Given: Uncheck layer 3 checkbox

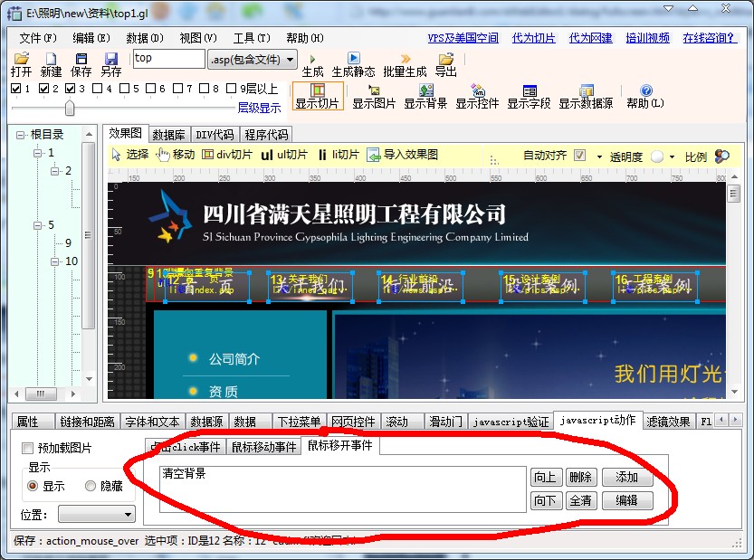Looking at the screenshot, I should click(71, 89).
